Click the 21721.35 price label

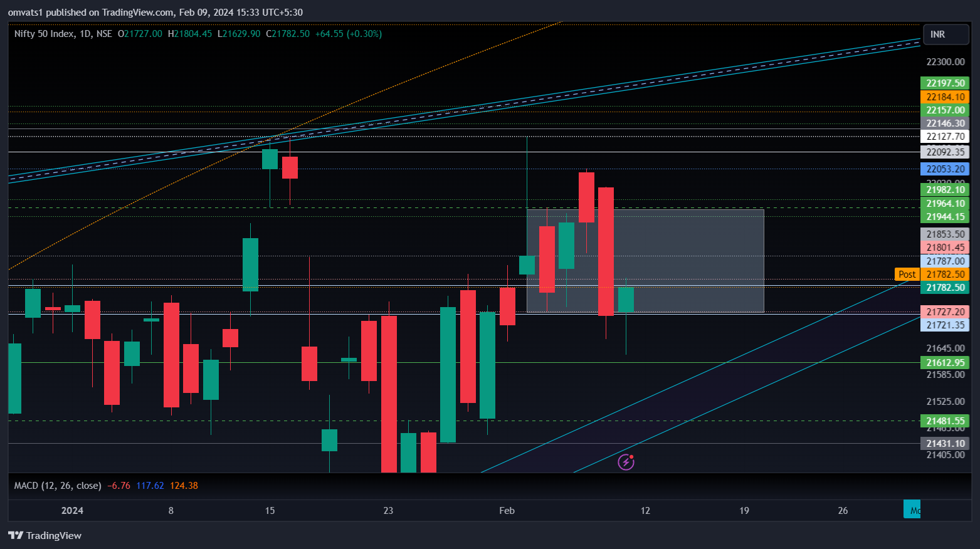click(946, 325)
